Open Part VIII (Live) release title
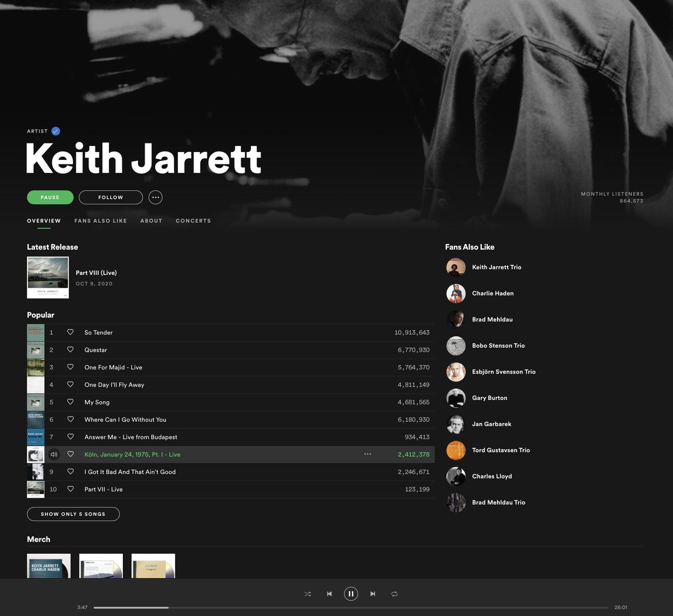Image resolution: width=673 pixels, height=616 pixels. [x=96, y=273]
